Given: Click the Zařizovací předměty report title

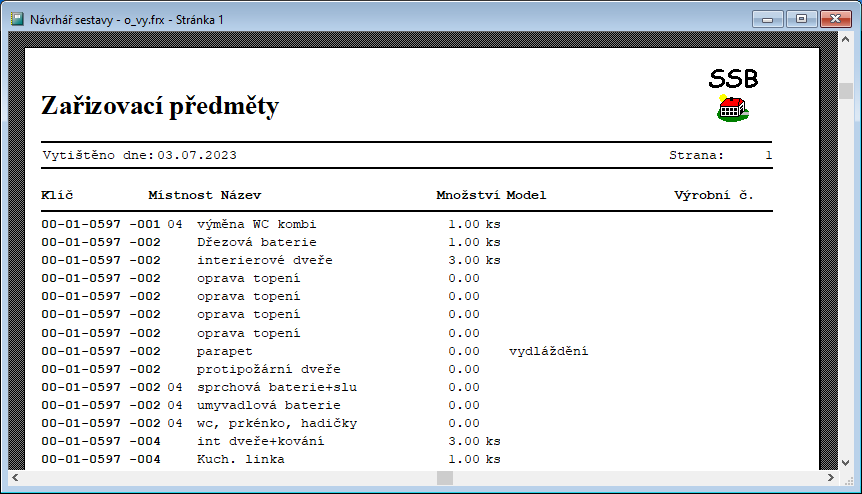Looking at the screenshot, I should pos(160,106).
